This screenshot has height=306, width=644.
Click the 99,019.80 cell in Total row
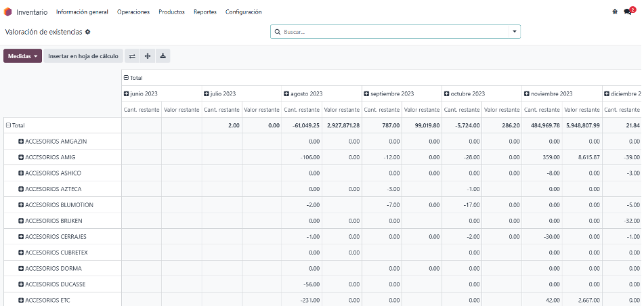tap(422, 125)
